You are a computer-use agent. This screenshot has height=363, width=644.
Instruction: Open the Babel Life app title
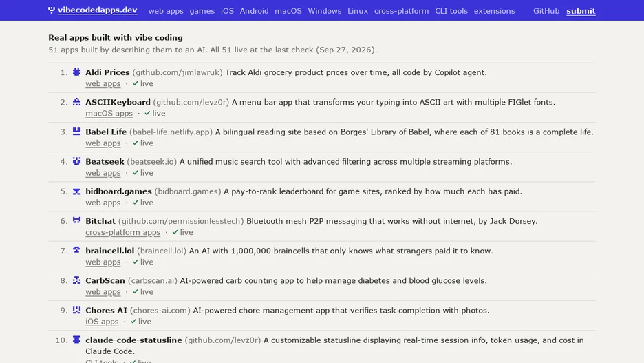(106, 132)
